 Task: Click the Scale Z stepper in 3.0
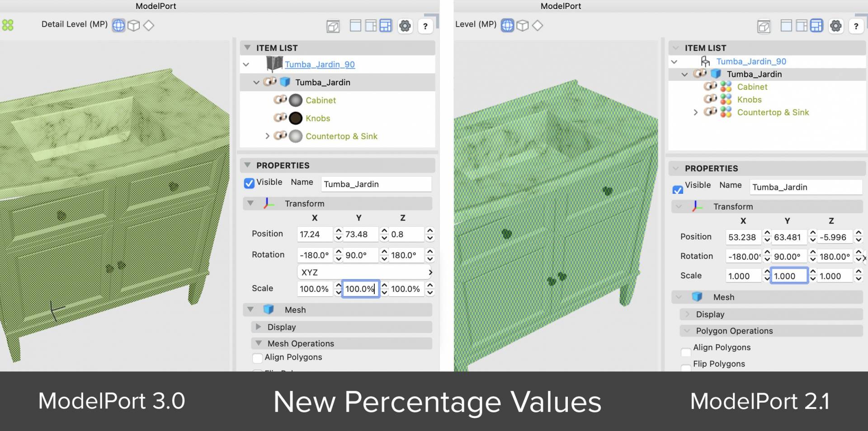(x=430, y=289)
